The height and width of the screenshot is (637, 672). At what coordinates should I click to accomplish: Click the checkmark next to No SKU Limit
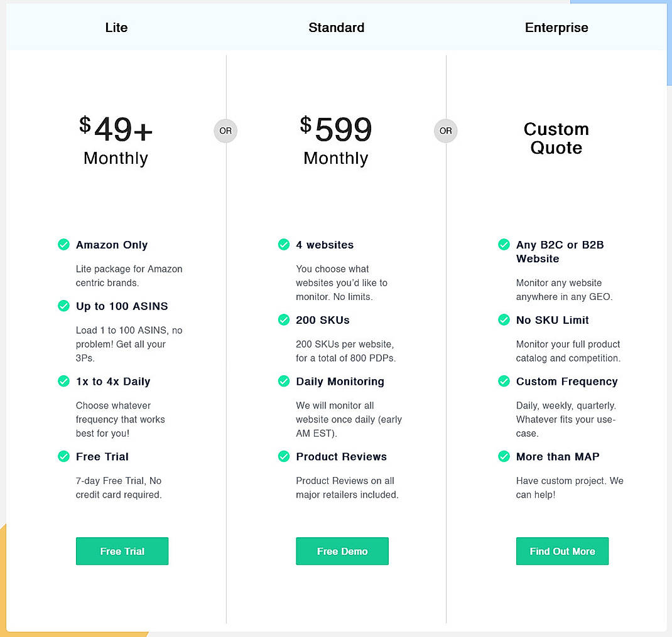tap(504, 320)
